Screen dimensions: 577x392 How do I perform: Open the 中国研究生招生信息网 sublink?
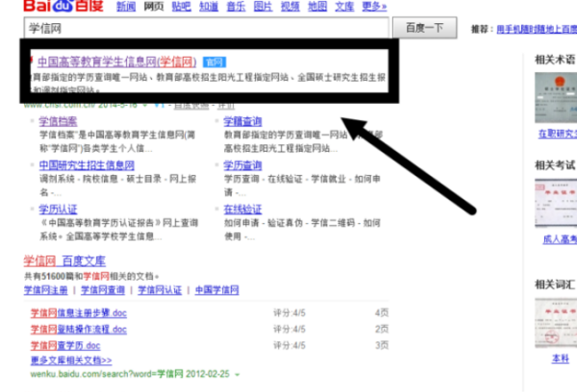87,165
